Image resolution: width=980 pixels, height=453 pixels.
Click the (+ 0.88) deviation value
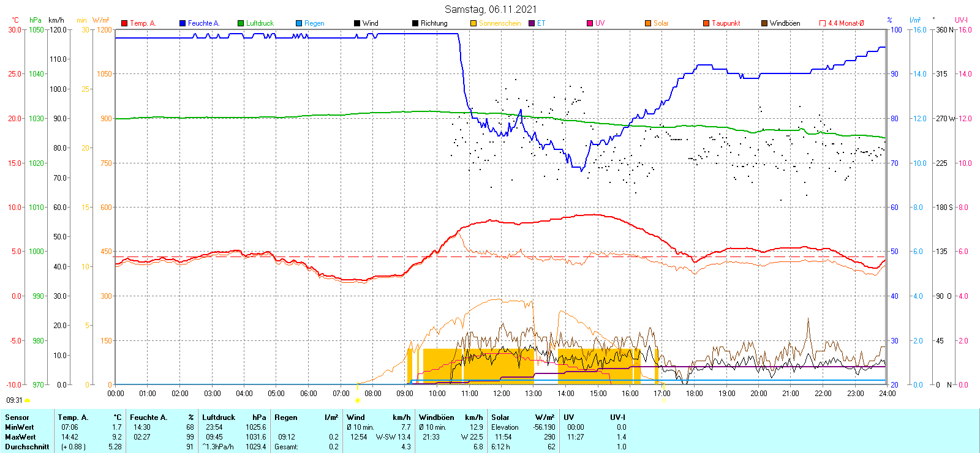(73, 447)
